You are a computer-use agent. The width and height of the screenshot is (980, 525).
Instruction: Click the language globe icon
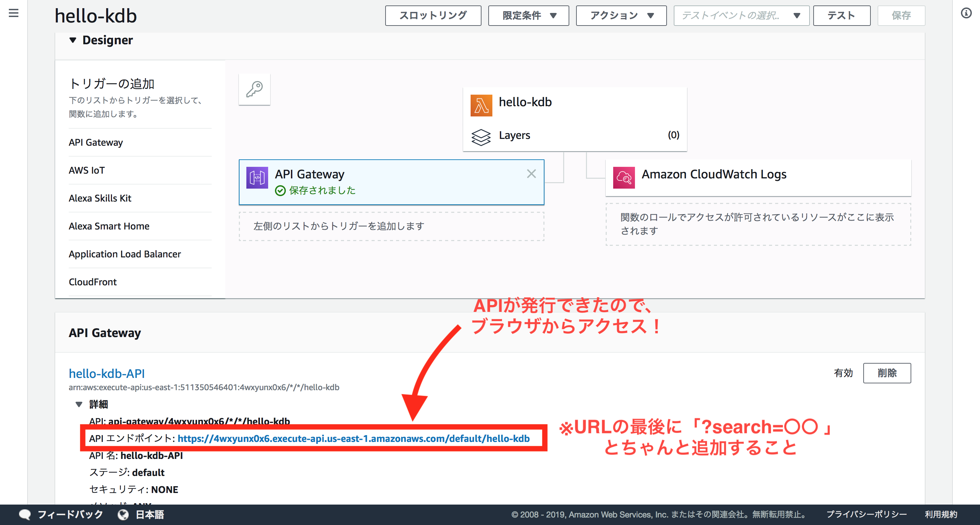tap(123, 515)
